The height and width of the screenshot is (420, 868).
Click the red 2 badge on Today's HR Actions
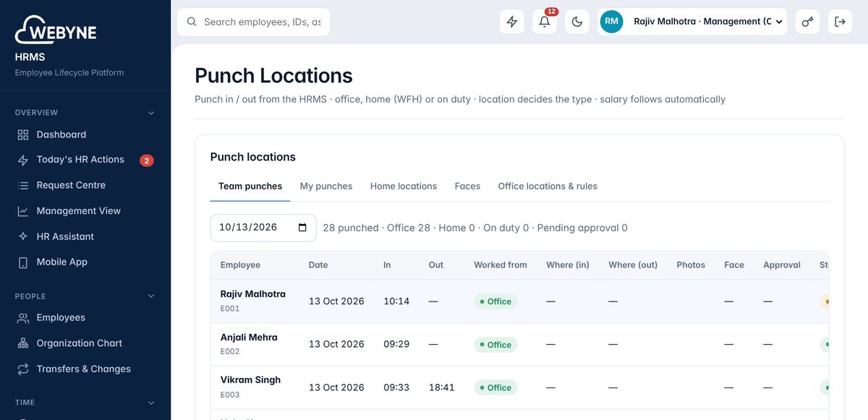click(x=147, y=160)
